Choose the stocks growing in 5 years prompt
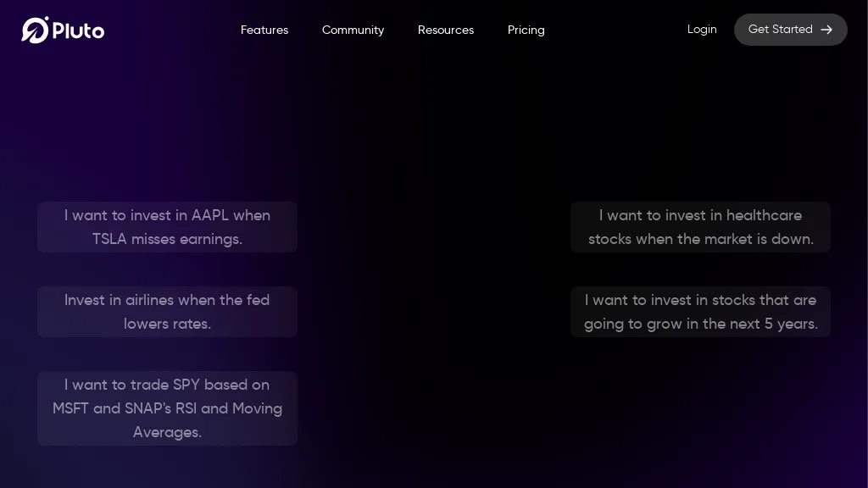 700,312
